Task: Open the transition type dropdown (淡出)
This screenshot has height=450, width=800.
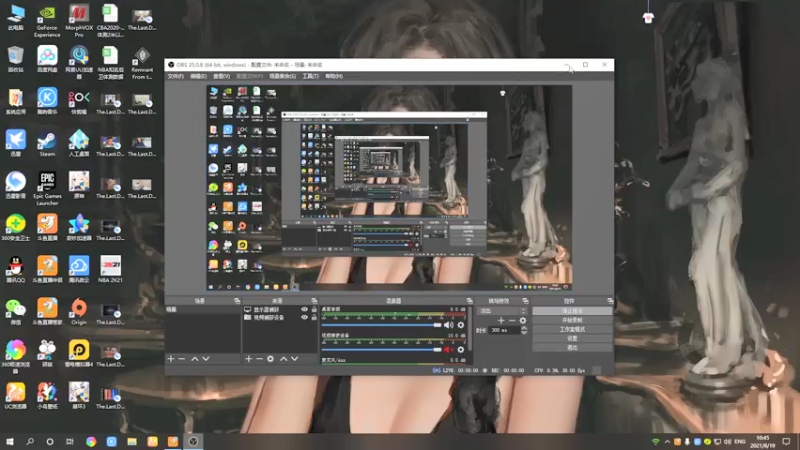Action: [x=502, y=311]
